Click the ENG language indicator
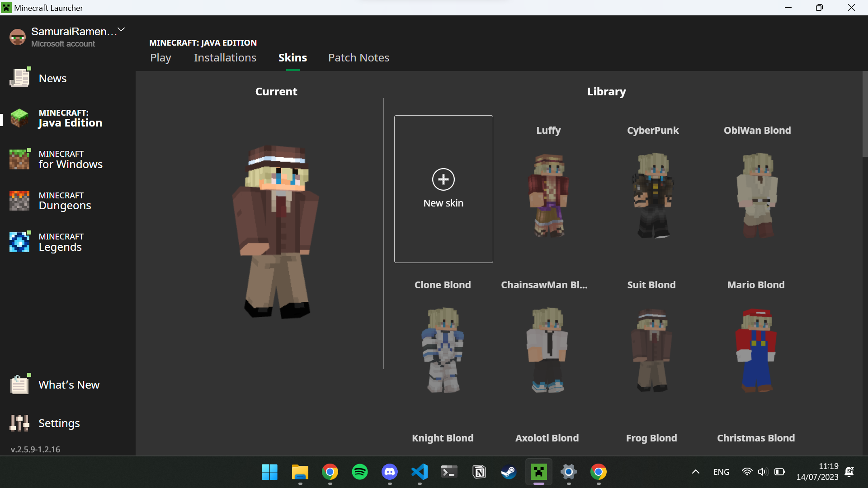The height and width of the screenshot is (488, 868). (x=721, y=472)
